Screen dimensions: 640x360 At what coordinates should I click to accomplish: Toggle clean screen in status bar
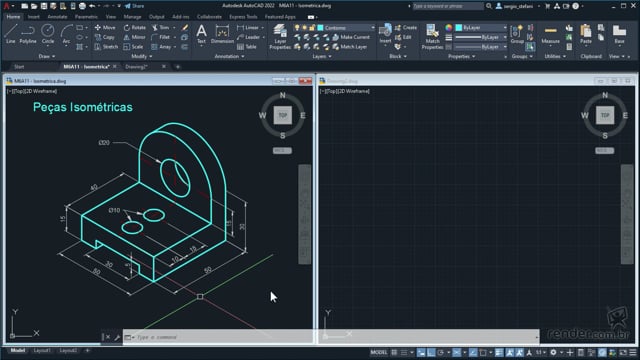(623, 352)
